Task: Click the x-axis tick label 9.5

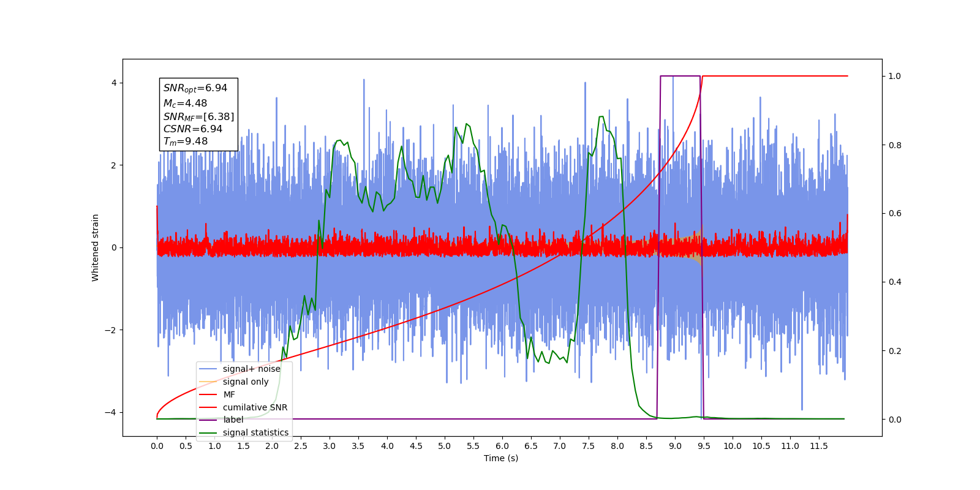Action: 704,446
